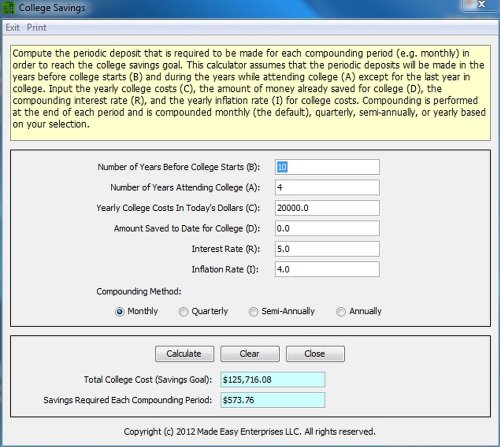Open the Exit menu
Viewport: 500px width, 447px height.
[x=13, y=28]
